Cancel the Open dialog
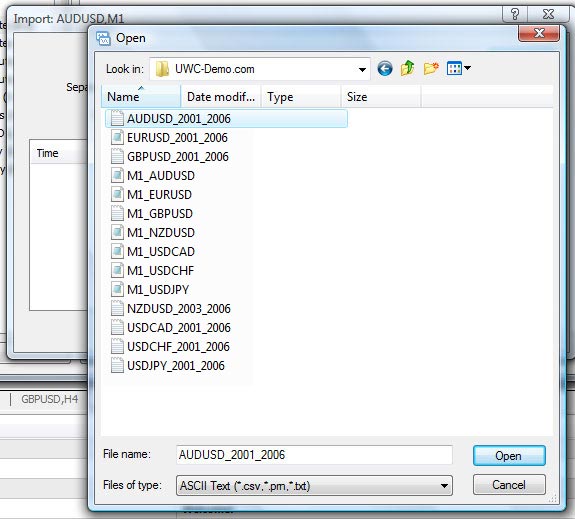This screenshot has height=519, width=575. click(x=509, y=485)
